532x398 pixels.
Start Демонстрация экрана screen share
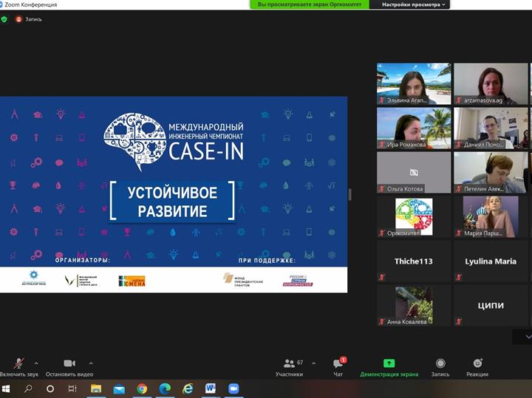coord(389,367)
